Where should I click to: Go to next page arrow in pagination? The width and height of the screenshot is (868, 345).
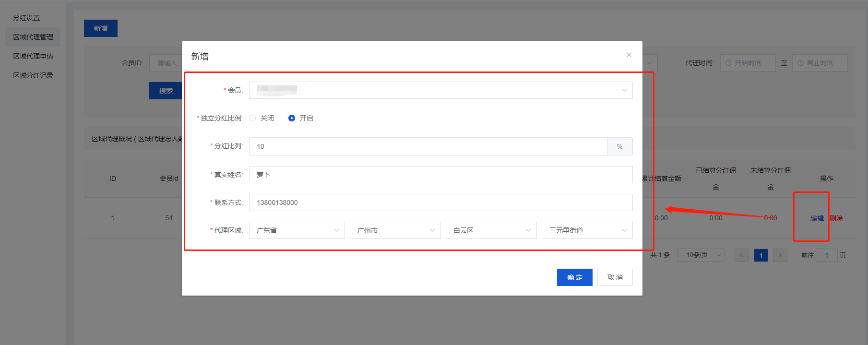(x=780, y=255)
